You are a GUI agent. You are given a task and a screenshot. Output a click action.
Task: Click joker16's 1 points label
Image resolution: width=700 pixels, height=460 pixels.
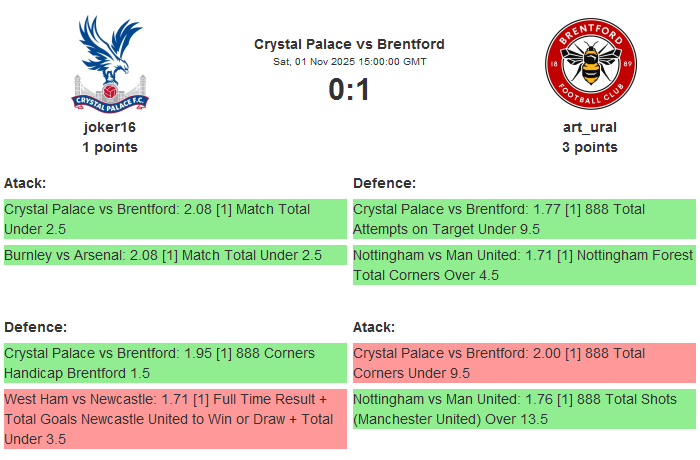(x=110, y=147)
